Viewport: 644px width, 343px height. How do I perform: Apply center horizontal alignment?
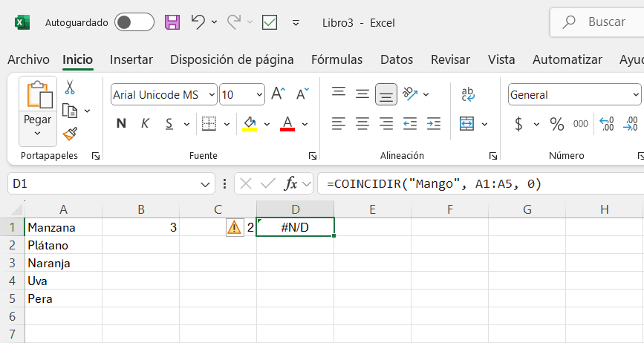tap(362, 123)
